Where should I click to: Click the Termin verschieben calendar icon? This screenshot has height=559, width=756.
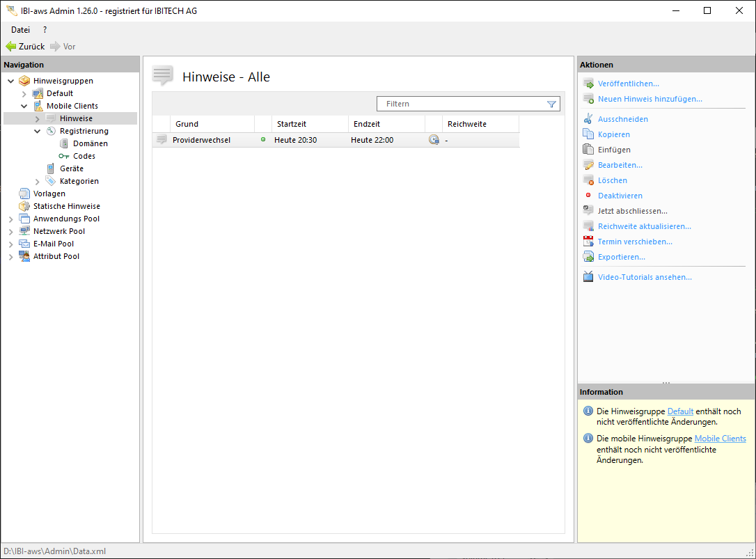tap(588, 242)
